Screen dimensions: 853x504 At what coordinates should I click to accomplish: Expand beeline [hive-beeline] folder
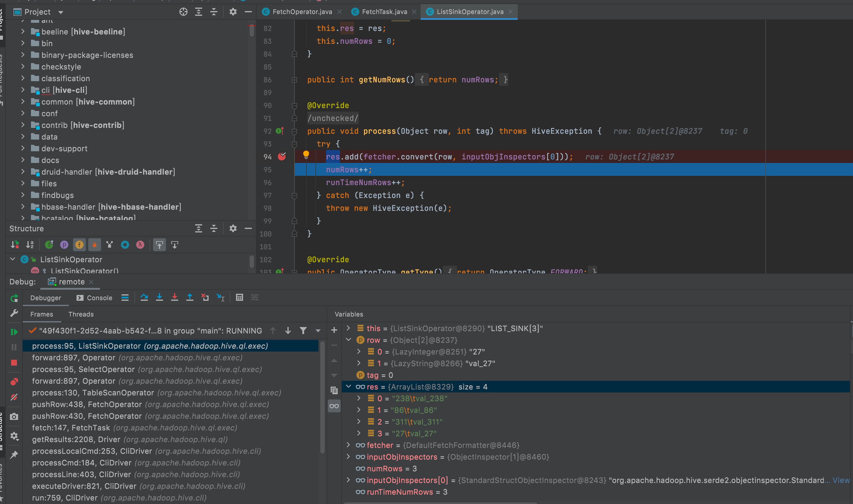23,31
